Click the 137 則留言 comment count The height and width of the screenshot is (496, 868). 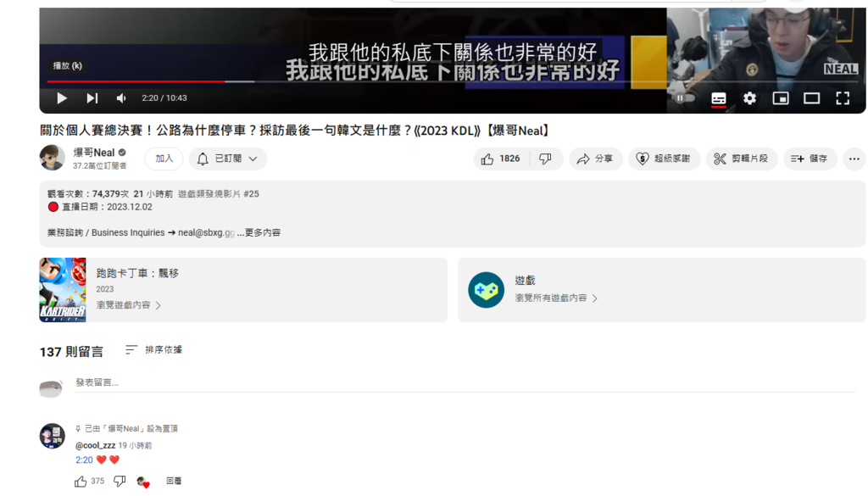coord(71,352)
